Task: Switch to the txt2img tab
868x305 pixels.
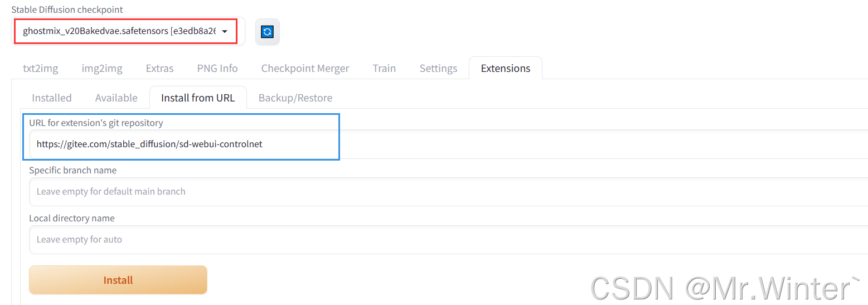Action: pos(40,68)
